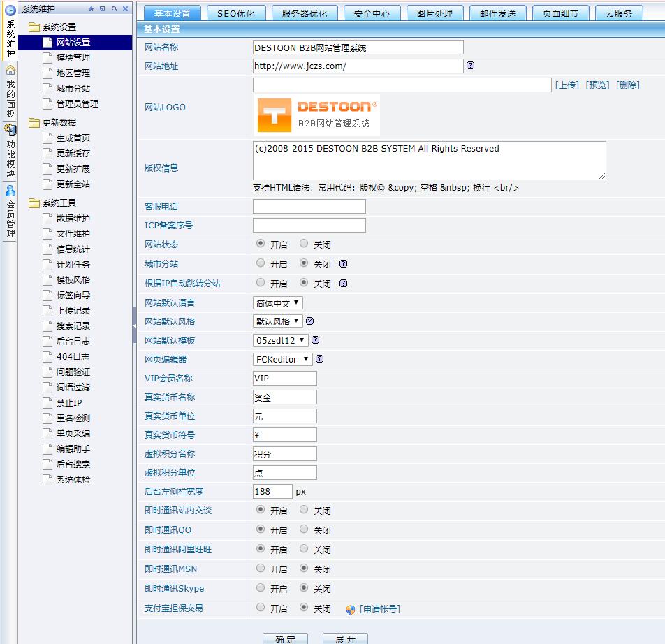Screen dimensions: 665x644
Task: Click help icon next to 网站默认模板 dropdown
Action: tap(315, 340)
